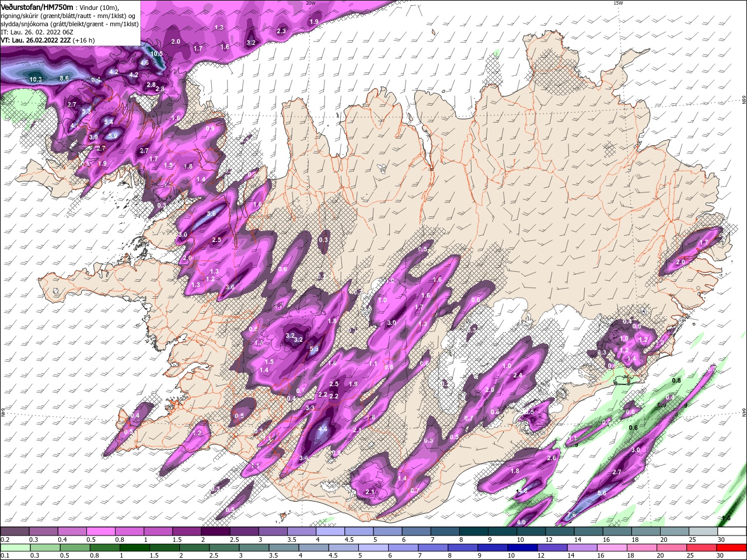The image size is (747, 560).
Task: Click the 2.3 value on the map
Action: (x=281, y=31)
